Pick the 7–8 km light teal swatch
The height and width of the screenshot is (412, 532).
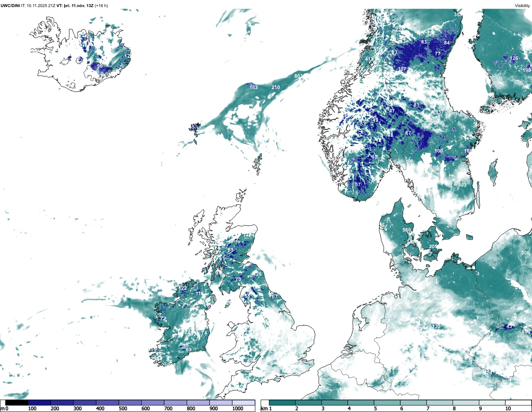click(439, 402)
